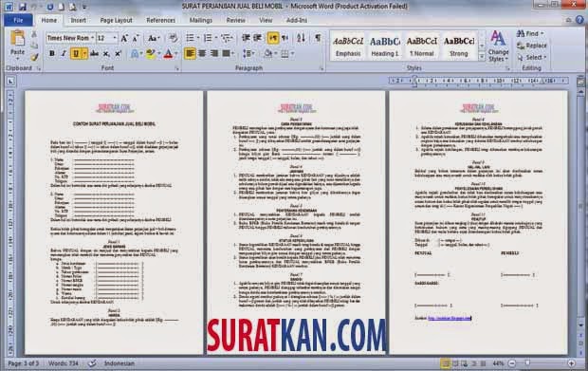The image size is (588, 371).
Task: Click the Grow Font icon
Action: [x=124, y=38]
